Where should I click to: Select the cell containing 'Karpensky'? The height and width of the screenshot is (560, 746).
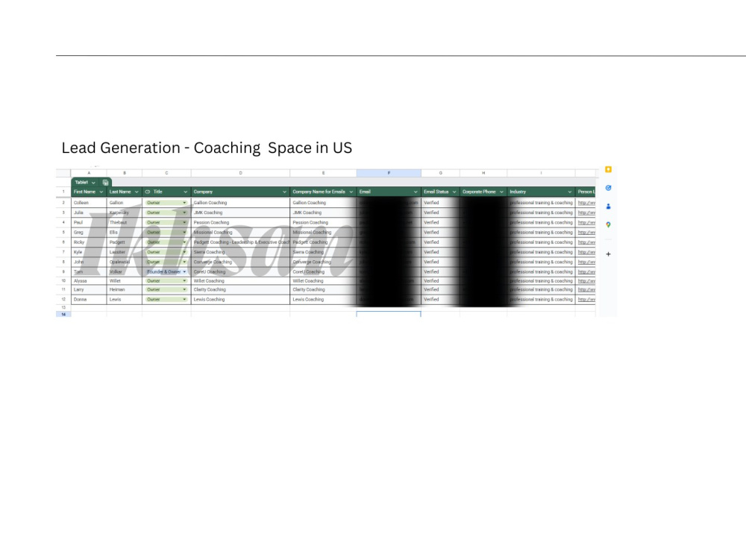[124, 213]
